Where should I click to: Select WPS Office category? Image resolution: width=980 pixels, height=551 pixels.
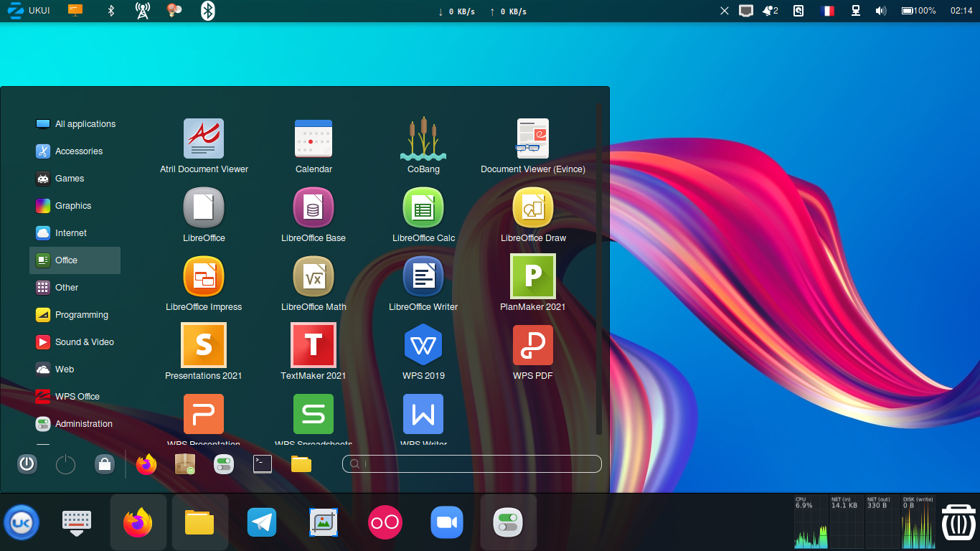coord(75,397)
